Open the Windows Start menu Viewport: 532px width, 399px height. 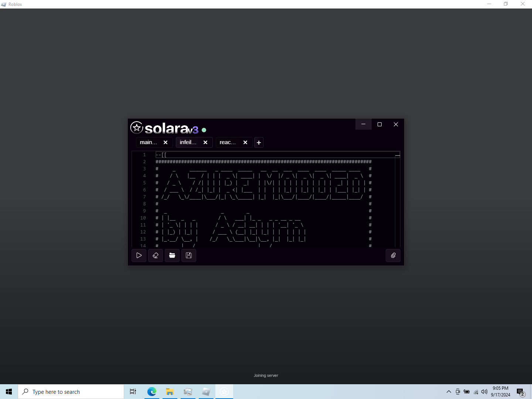[x=9, y=392]
